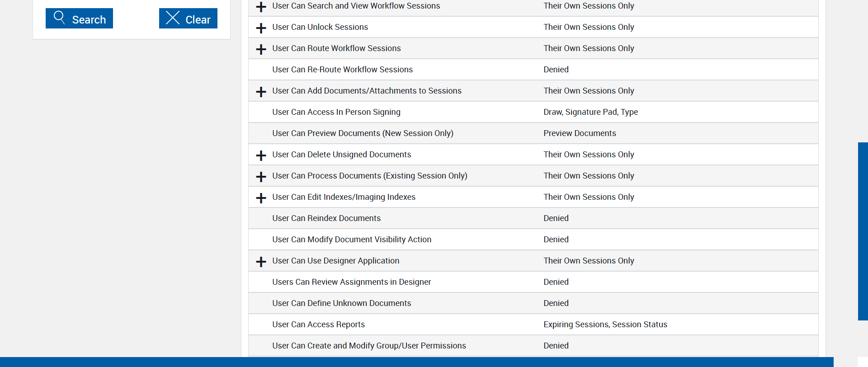
Task: Click the Search button
Action: click(79, 19)
